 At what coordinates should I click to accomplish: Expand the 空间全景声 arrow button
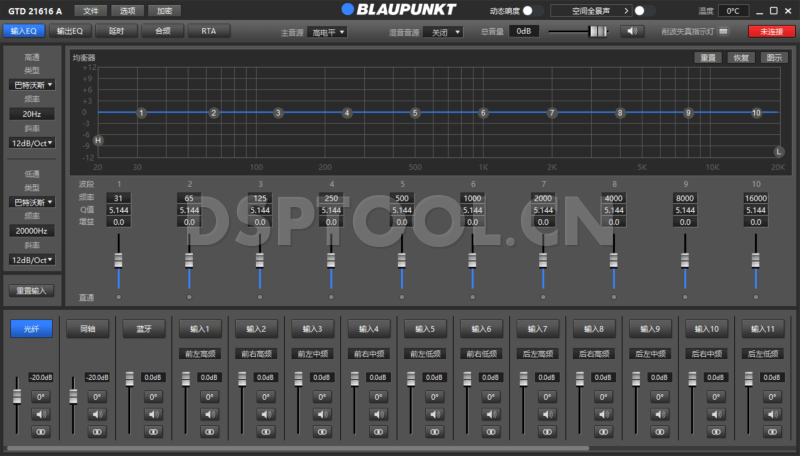click(626, 11)
